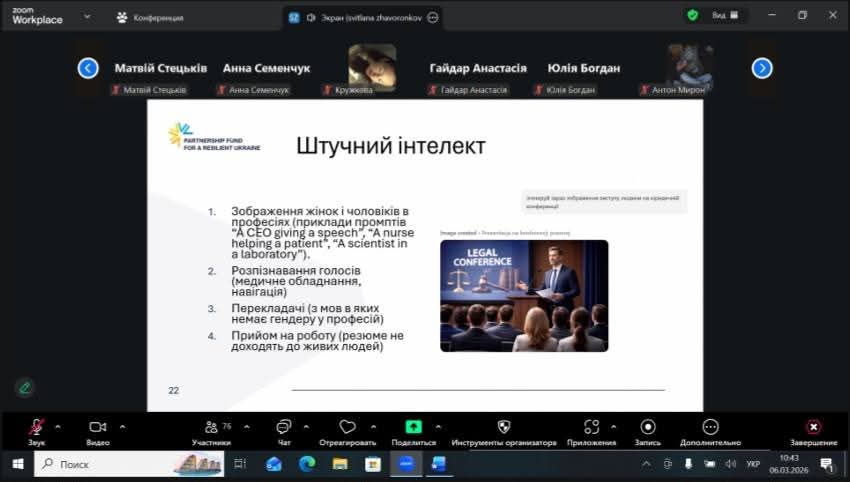This screenshot has height=482, width=850.
Task: Switch to the Конференция tab
Action: [150, 17]
